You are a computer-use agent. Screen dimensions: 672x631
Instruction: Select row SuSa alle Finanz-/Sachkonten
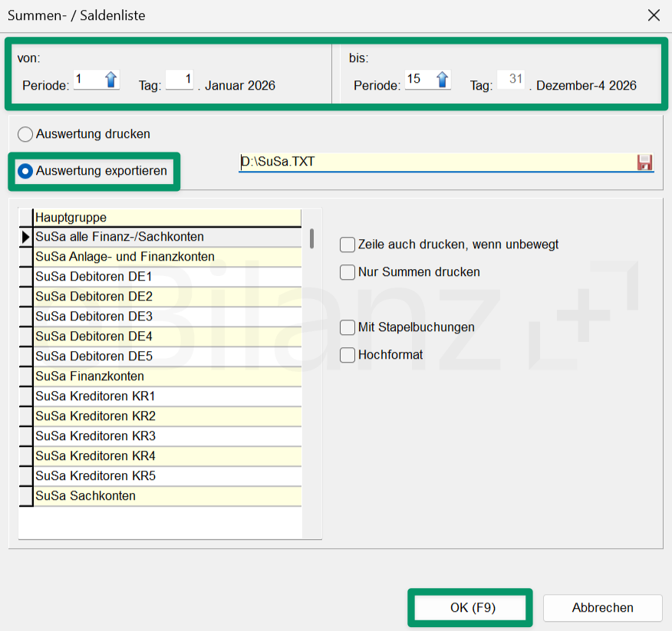click(x=167, y=237)
